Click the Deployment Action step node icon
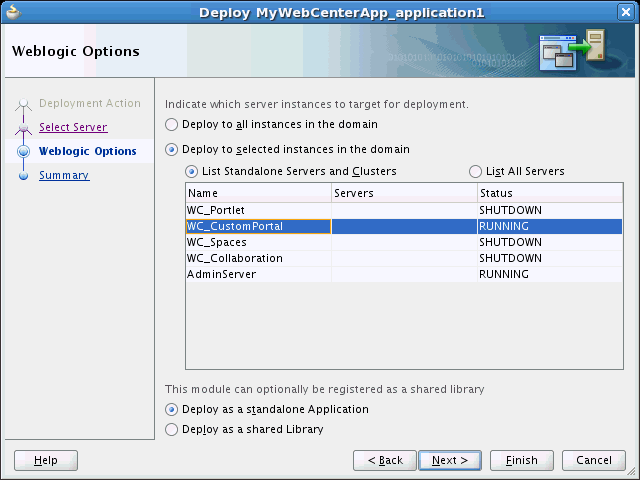Screen dimensions: 640x480 [x=24, y=103]
